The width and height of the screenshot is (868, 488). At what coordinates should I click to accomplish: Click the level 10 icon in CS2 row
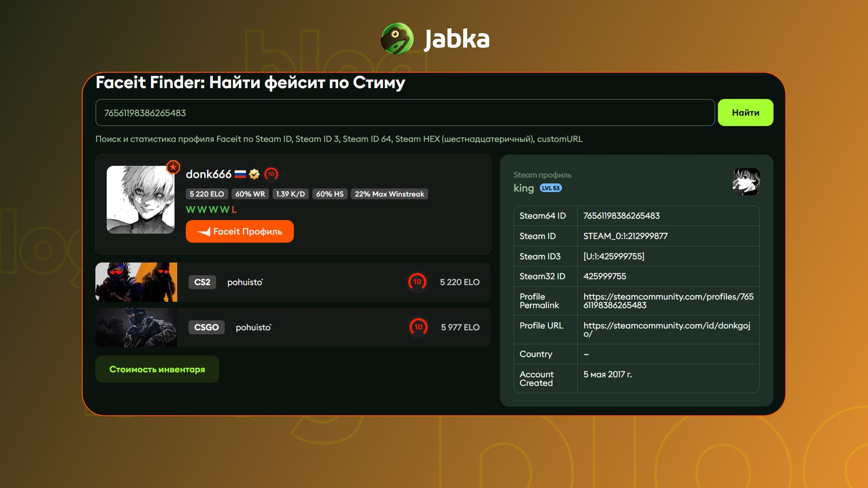tap(417, 282)
